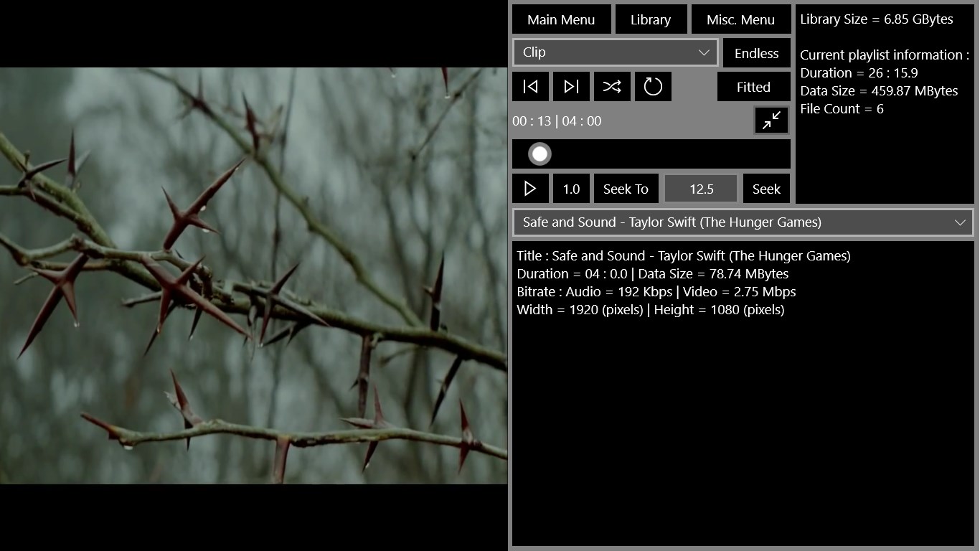Toggle shuffle playback
The height and width of the screenshot is (551, 980).
click(612, 87)
